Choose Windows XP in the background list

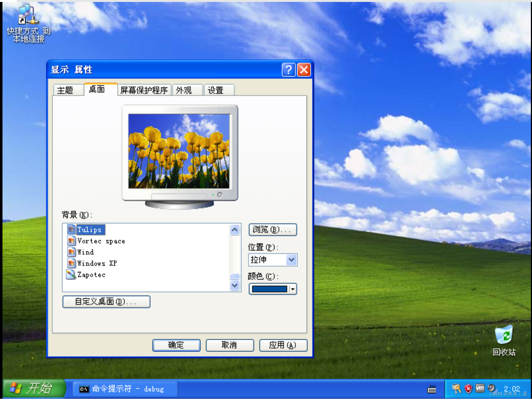point(97,263)
